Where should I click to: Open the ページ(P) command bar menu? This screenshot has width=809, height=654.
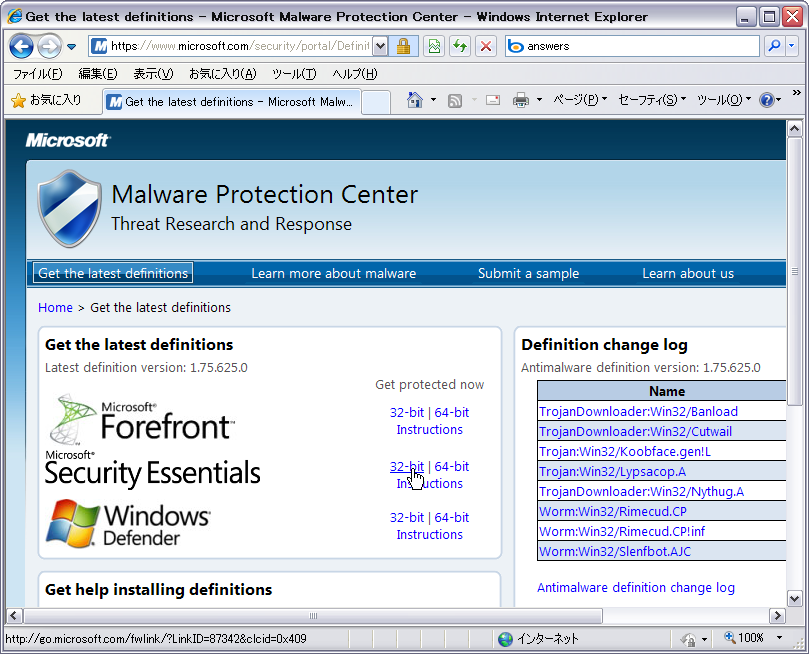(579, 100)
